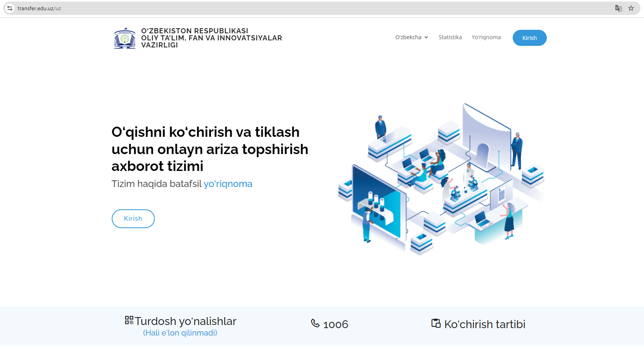This screenshot has width=644, height=363.
Task: Follow the blue yo'riqnoma link in subtitle
Action: point(228,184)
